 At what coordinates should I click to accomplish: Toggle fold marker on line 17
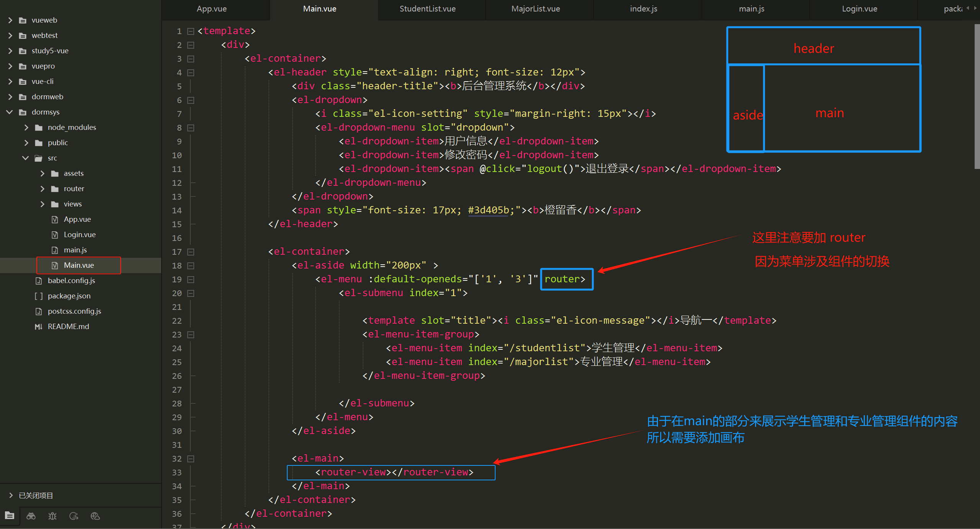[191, 252]
